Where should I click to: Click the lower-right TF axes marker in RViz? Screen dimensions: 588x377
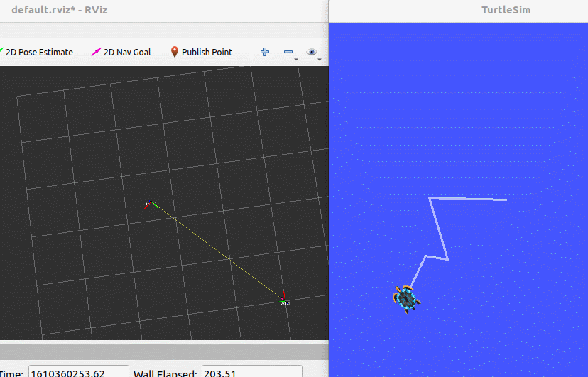[284, 301]
